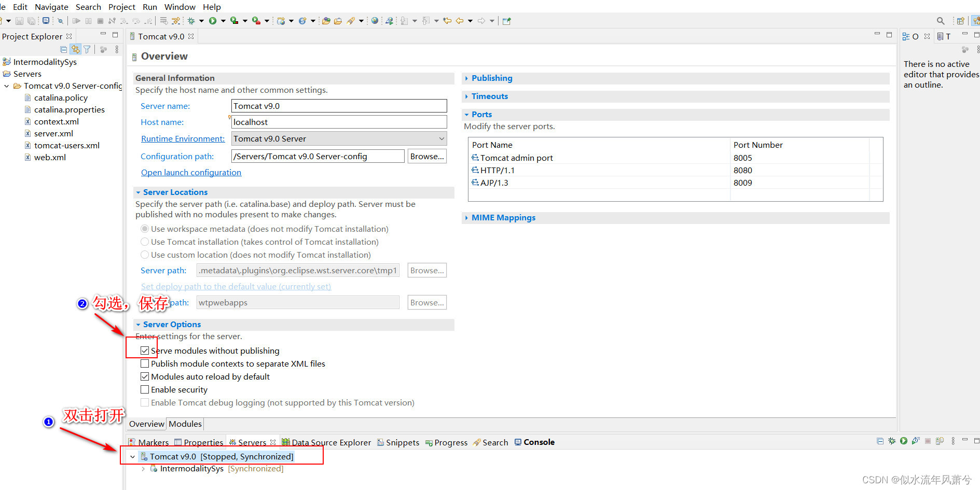The height and width of the screenshot is (490, 980).
Task: Click the Configuration path field
Action: click(x=318, y=156)
